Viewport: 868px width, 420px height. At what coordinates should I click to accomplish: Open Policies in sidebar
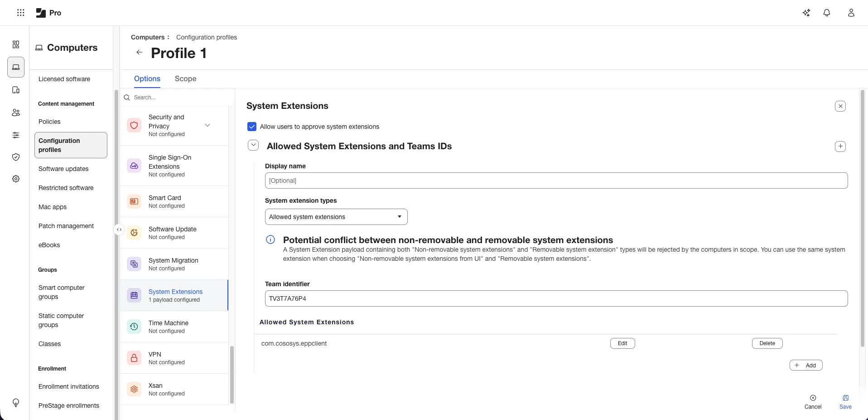pyautogui.click(x=49, y=122)
